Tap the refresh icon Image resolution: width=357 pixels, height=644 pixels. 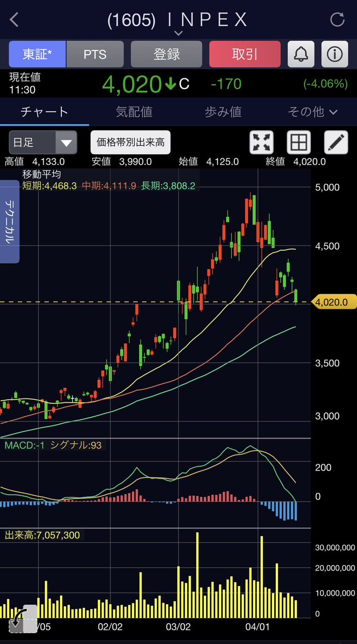click(337, 19)
